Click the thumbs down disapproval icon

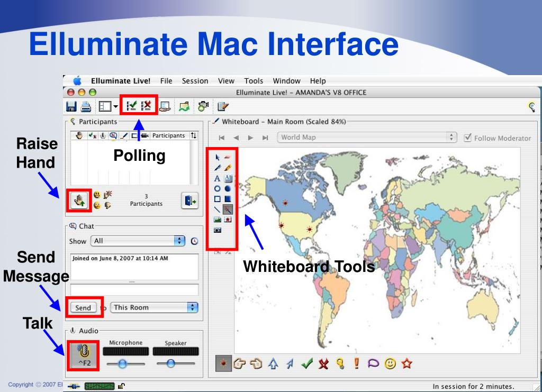pos(108,205)
